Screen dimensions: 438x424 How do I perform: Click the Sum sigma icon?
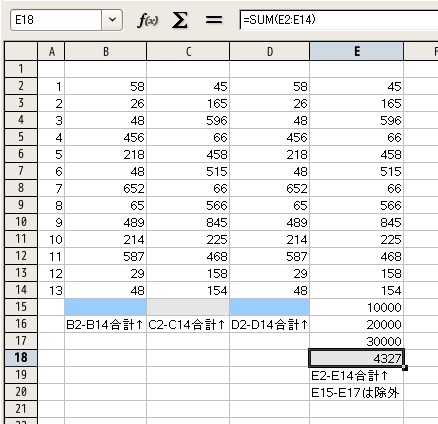coord(180,20)
